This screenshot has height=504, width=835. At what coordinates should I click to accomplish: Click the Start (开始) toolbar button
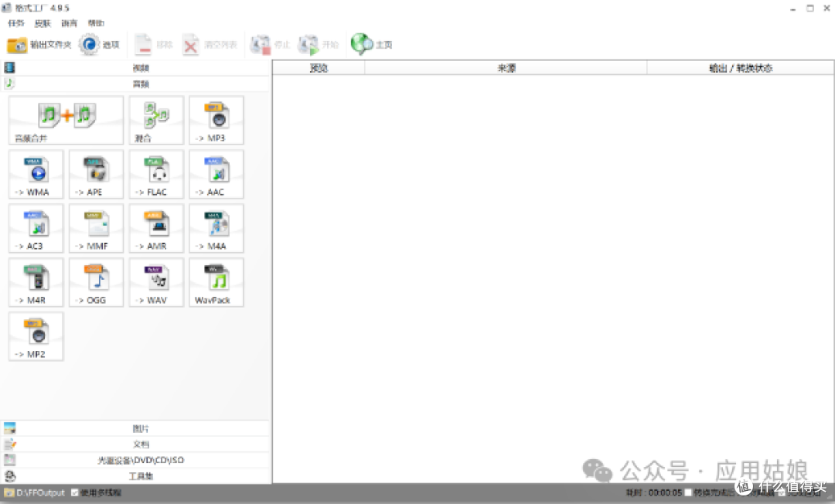(319, 45)
